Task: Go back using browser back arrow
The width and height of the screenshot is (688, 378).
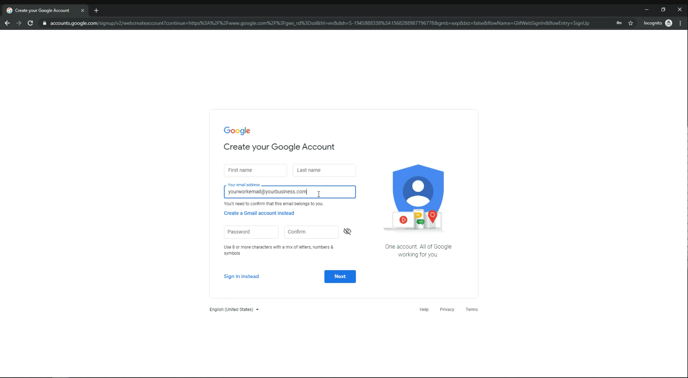Action: click(x=7, y=23)
